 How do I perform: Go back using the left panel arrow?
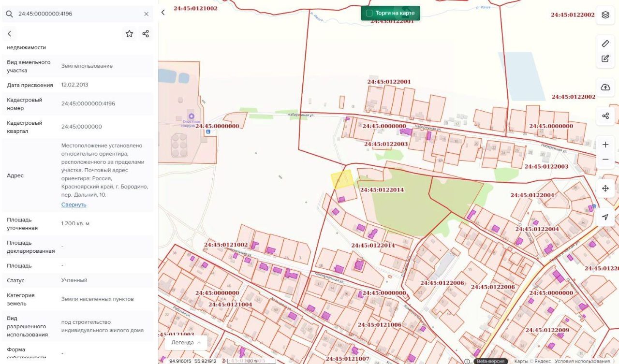(x=9, y=34)
